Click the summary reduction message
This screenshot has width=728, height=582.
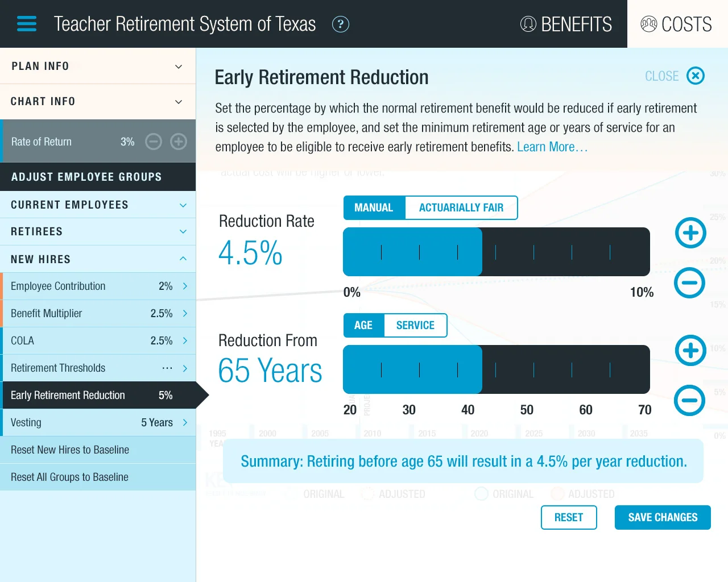point(464,461)
